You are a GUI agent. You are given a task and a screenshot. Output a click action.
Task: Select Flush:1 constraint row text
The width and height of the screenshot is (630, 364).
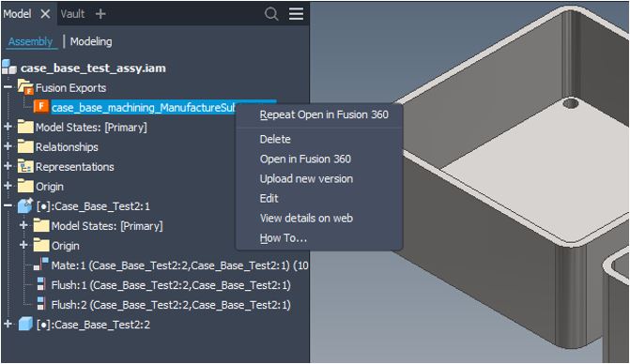point(171,285)
